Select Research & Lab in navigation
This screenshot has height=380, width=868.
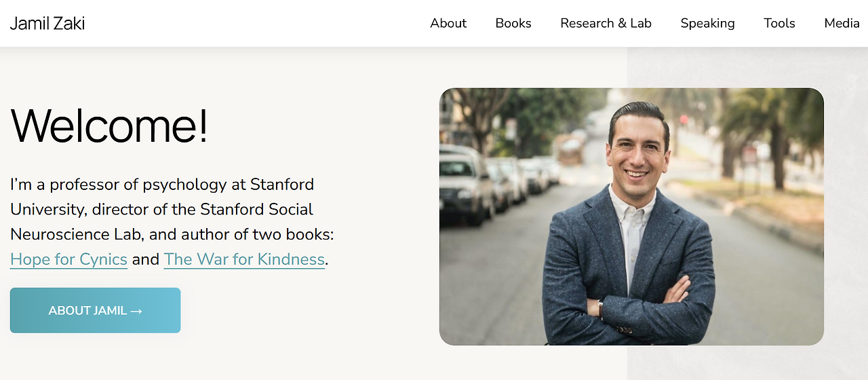(x=606, y=24)
